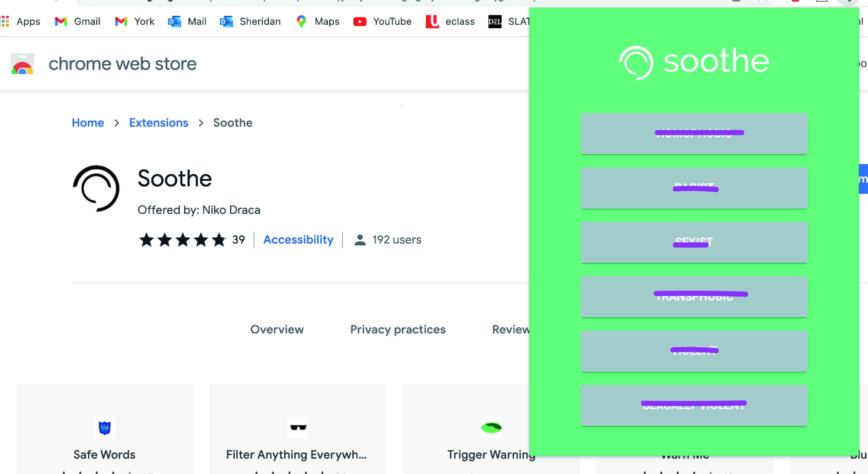
Task: Open the Apps grid bookmark
Action: point(20,22)
